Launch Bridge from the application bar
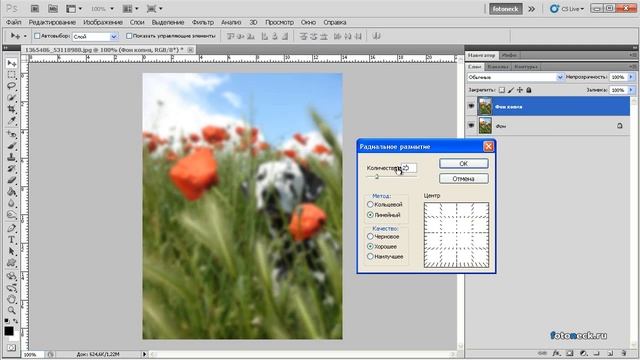The image size is (640, 360). [35, 9]
